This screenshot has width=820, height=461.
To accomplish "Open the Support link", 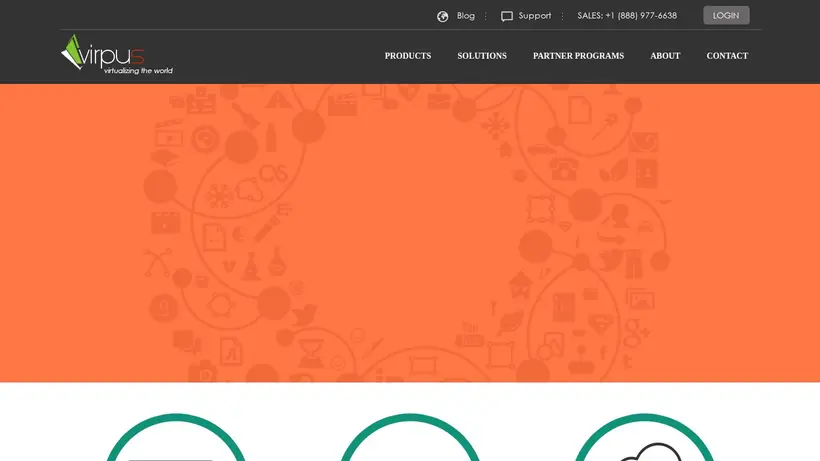I will tap(534, 16).
